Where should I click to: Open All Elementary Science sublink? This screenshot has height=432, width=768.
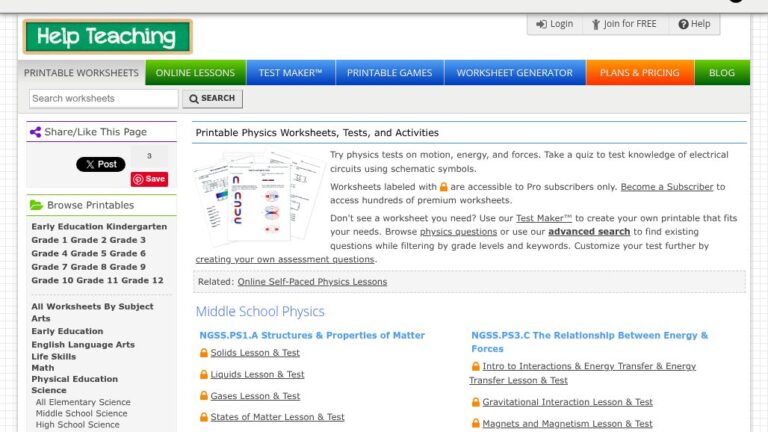point(83,402)
